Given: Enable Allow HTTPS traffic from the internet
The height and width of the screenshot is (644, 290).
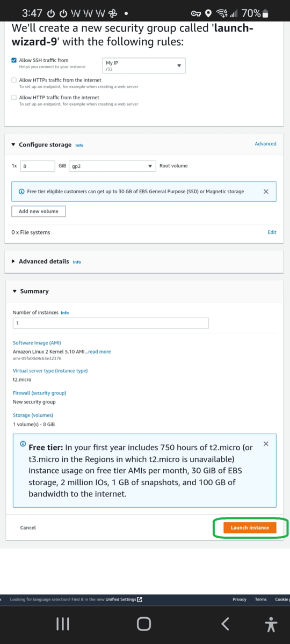Looking at the screenshot, I should point(14,80).
